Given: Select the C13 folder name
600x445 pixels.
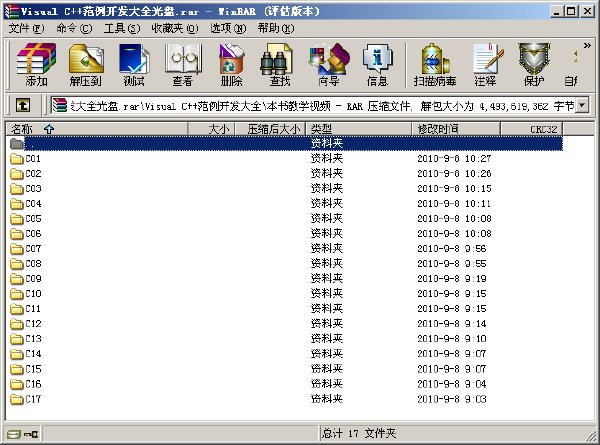Looking at the screenshot, I should click(x=33, y=339).
